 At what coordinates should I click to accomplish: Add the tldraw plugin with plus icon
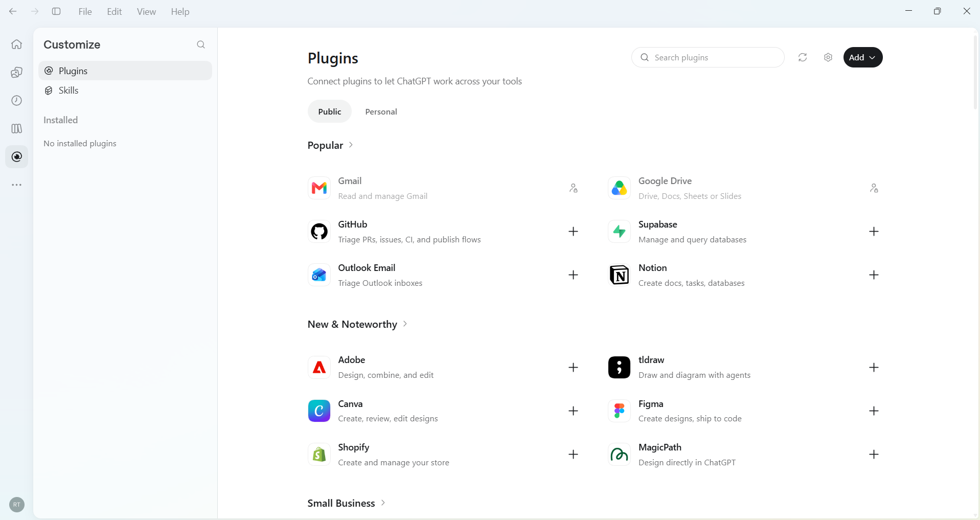(874, 368)
